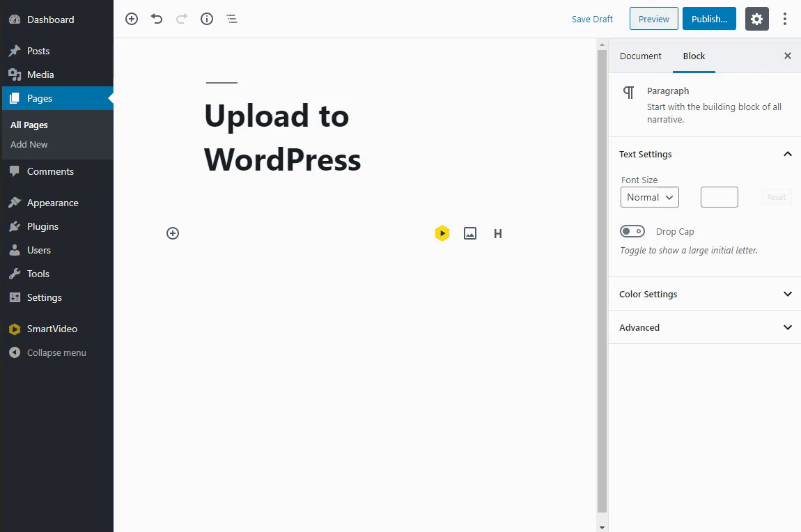Click the editor vertical scrollbar
This screenshot has width=801, height=532.
tap(602, 281)
